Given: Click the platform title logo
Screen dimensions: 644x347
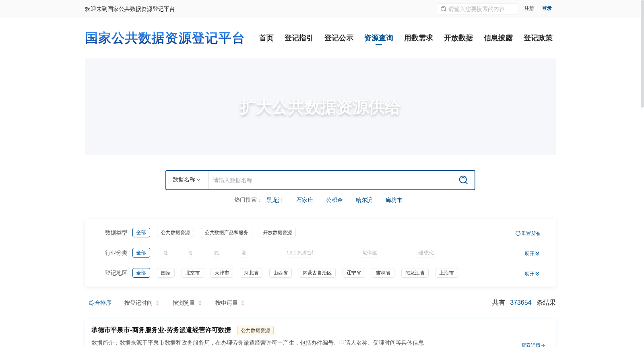Looking at the screenshot, I should pos(165,38).
